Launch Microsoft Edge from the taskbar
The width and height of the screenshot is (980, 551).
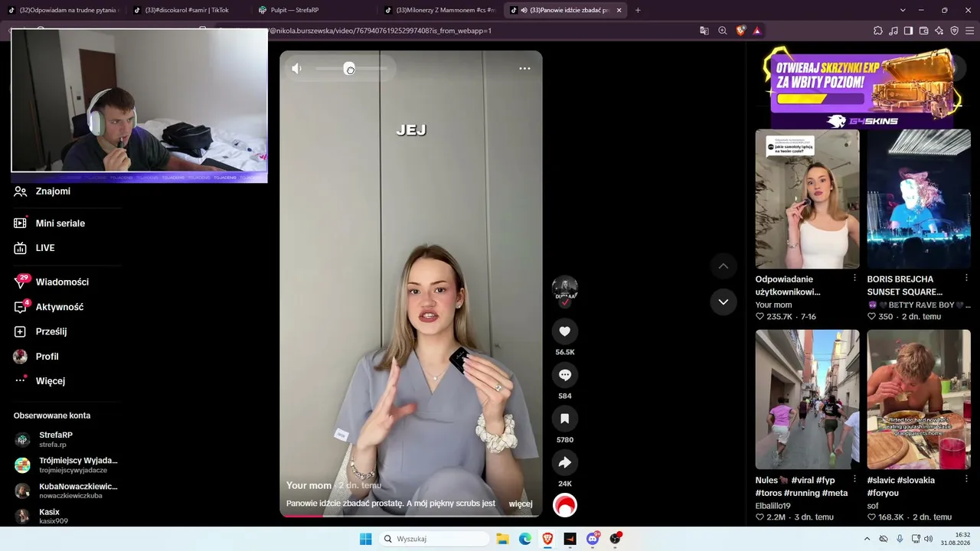[x=525, y=539]
